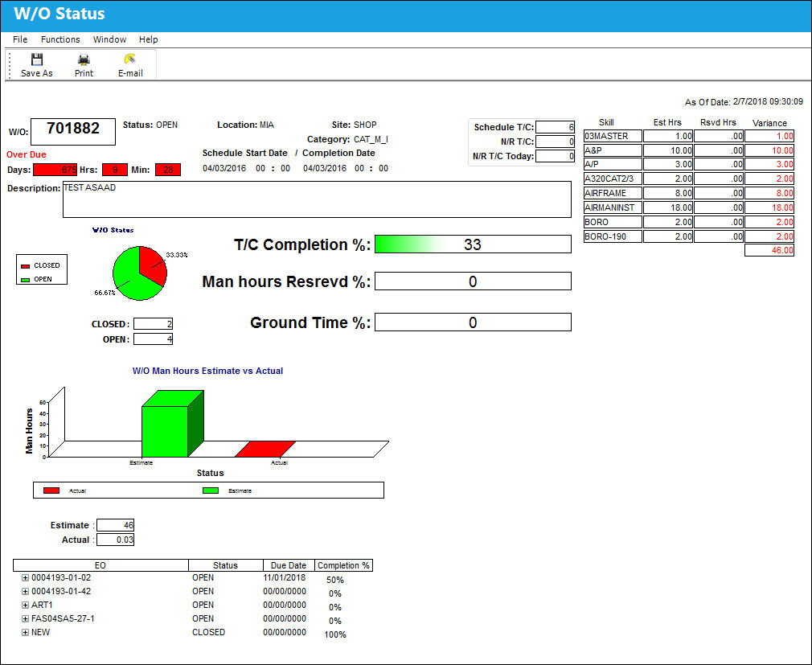Click the T/C Completion % progress bar

tap(473, 244)
